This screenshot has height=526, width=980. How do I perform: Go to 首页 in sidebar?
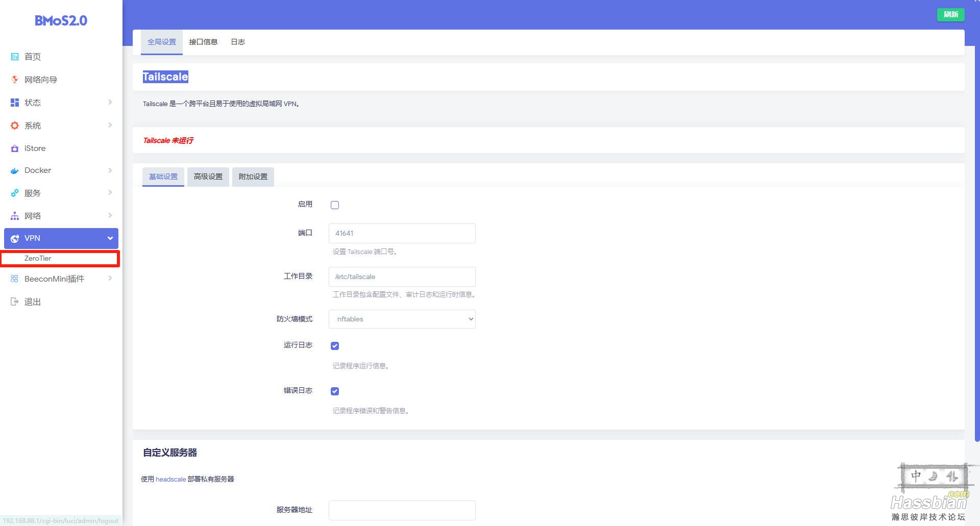click(33, 57)
